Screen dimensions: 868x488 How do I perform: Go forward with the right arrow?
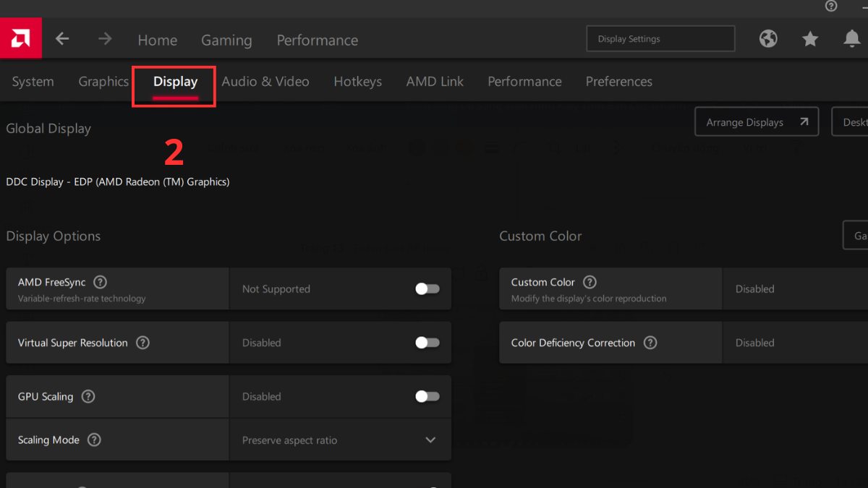(105, 39)
